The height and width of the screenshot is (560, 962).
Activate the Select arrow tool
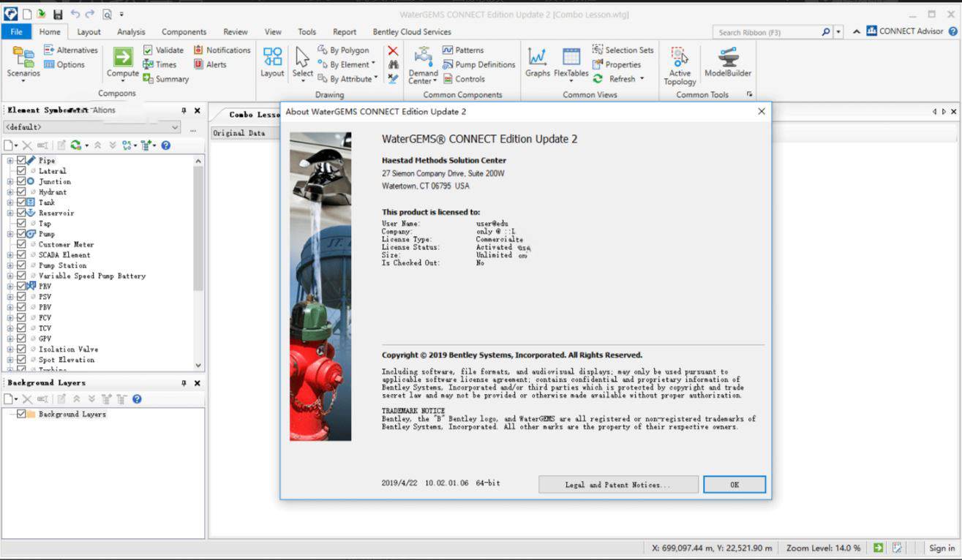tap(302, 63)
